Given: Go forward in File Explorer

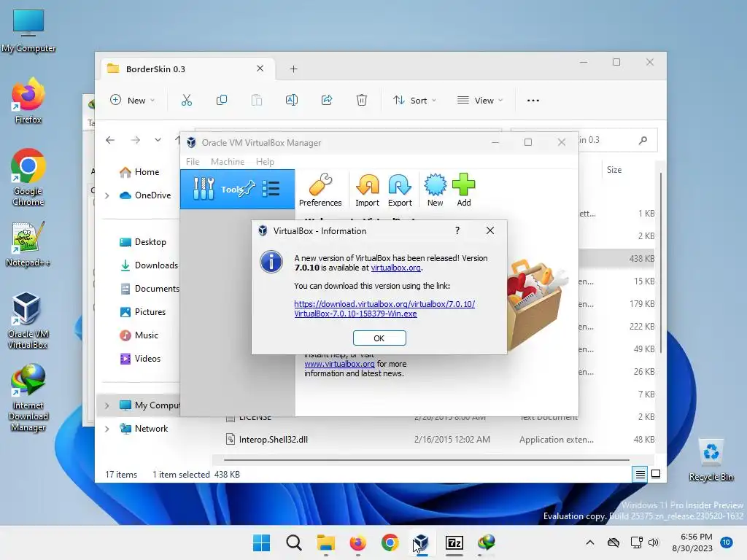Looking at the screenshot, I should click(x=136, y=140).
